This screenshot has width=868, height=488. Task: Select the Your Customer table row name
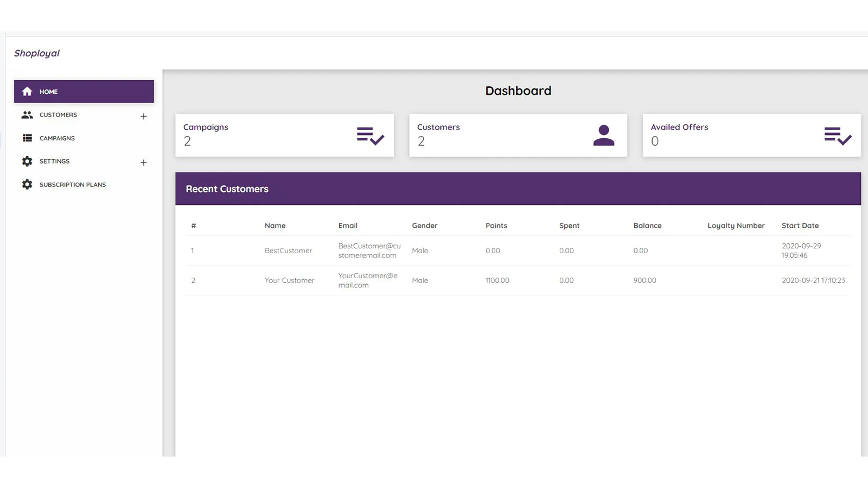click(x=289, y=280)
